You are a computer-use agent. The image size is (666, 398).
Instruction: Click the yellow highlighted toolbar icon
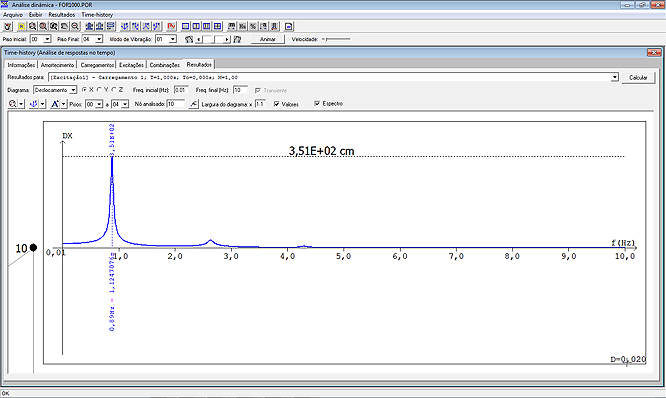(x=21, y=26)
